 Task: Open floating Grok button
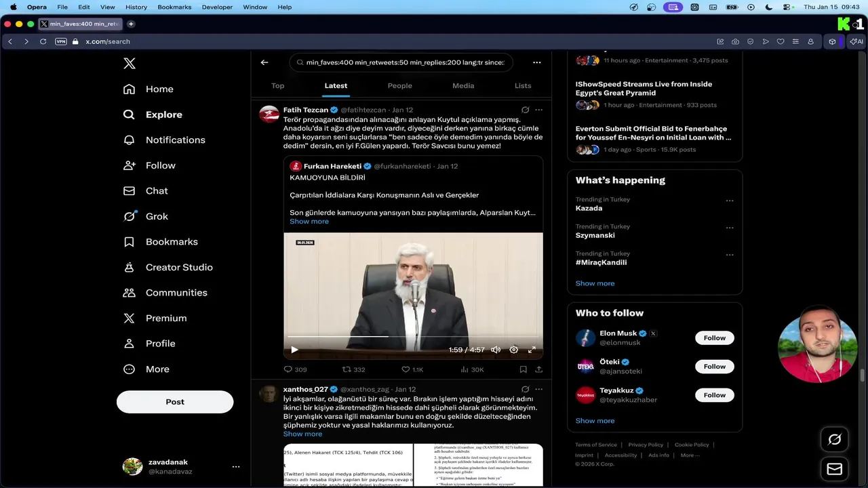click(835, 440)
